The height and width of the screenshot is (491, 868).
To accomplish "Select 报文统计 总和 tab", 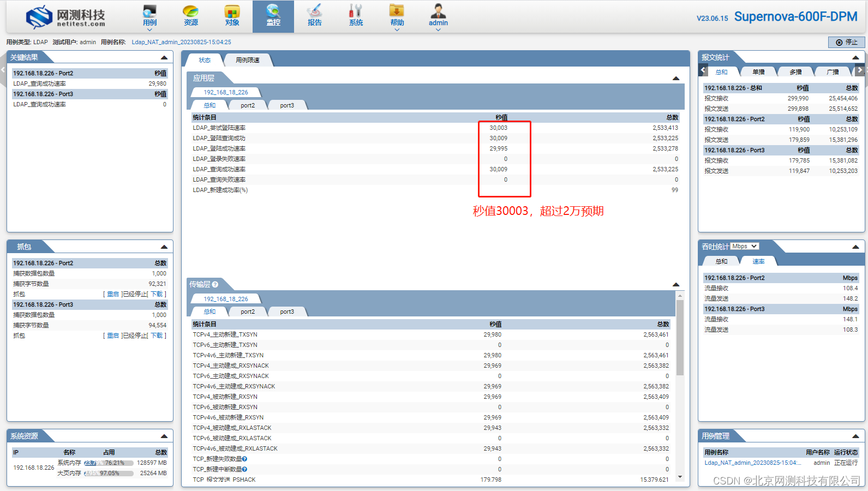I will click(x=721, y=72).
